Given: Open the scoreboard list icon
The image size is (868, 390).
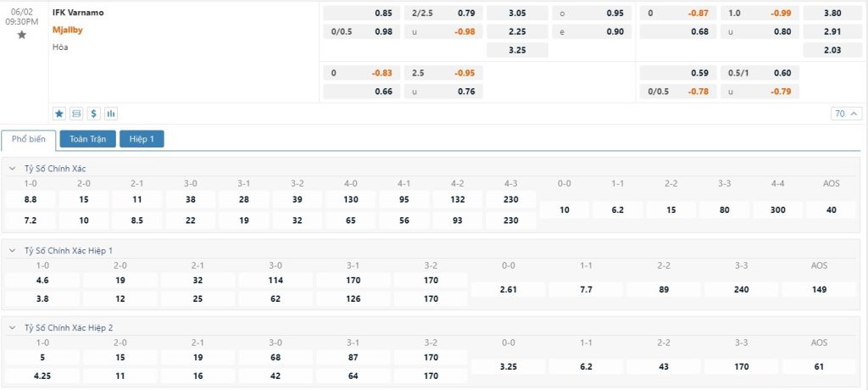Looking at the screenshot, I should pos(76,113).
